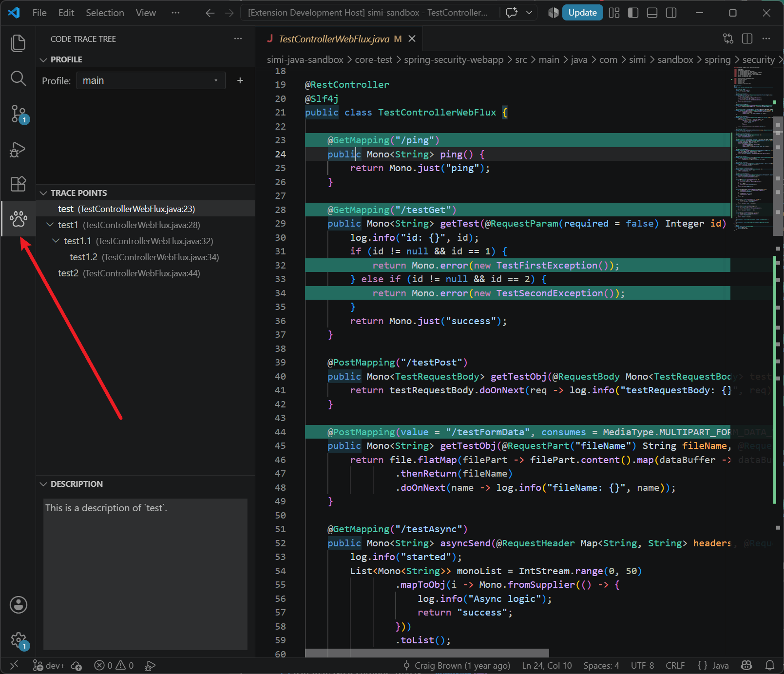This screenshot has height=674, width=784.
Task: Click the vertical scrollbar thumb in editor
Action: [778, 176]
